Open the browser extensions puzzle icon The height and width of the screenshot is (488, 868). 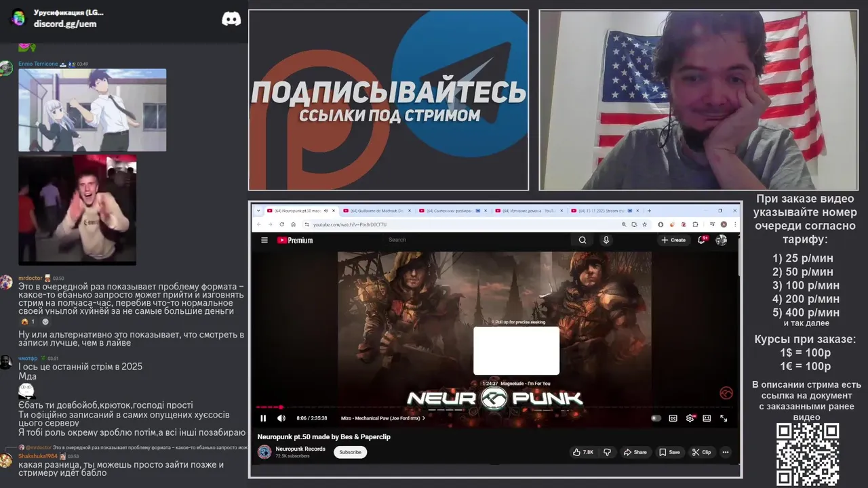tap(695, 224)
